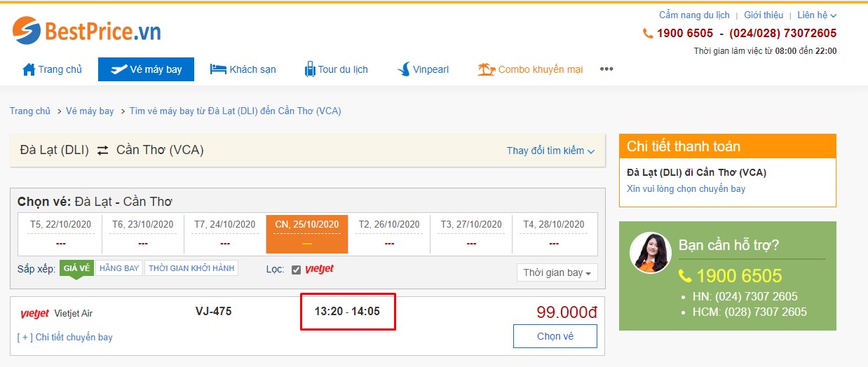Click Vietjet Air airline name
The height and width of the screenshot is (367, 868).
pyautogui.click(x=74, y=314)
